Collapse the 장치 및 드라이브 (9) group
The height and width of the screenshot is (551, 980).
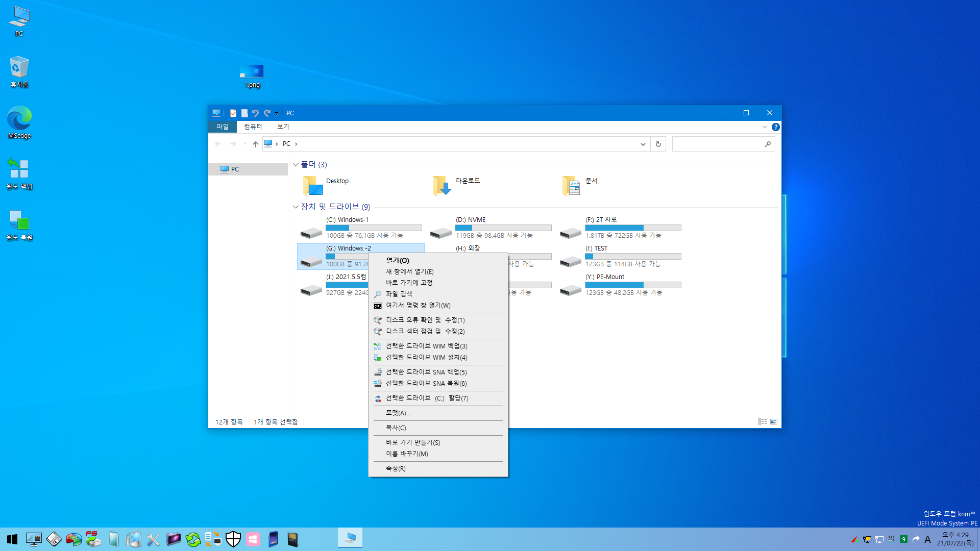[296, 207]
